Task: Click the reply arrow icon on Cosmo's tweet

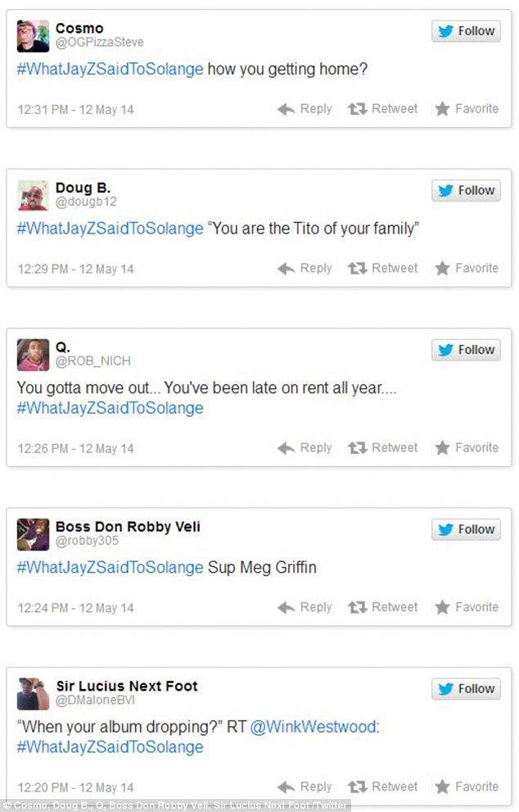Action: click(x=286, y=109)
